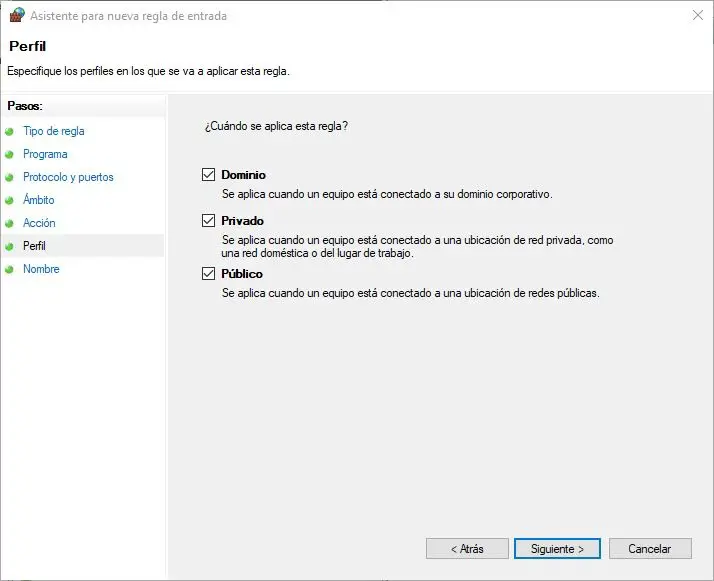Image resolution: width=714 pixels, height=581 pixels.
Task: Click the green bullet beside Perfil
Action: pyautogui.click(x=10, y=246)
